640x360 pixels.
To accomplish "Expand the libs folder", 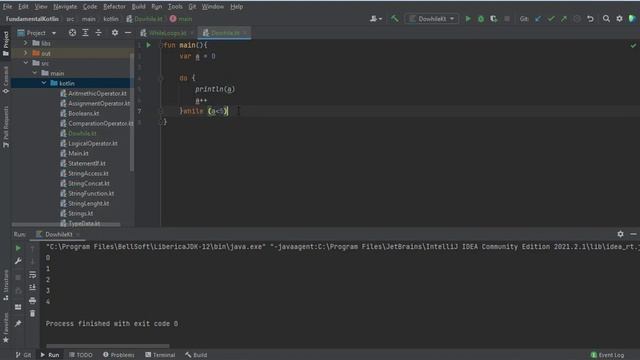I will (26, 43).
